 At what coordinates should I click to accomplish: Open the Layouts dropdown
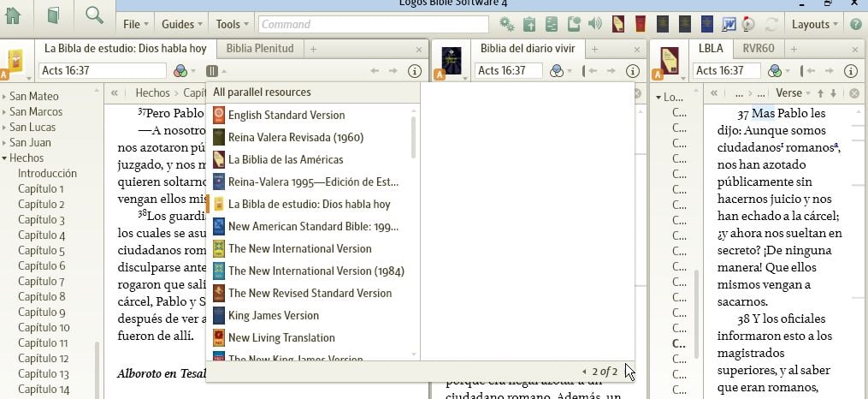[x=814, y=24]
